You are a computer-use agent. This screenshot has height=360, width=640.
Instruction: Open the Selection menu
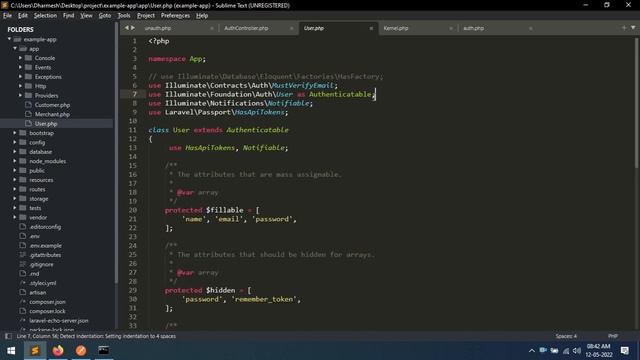(45, 16)
